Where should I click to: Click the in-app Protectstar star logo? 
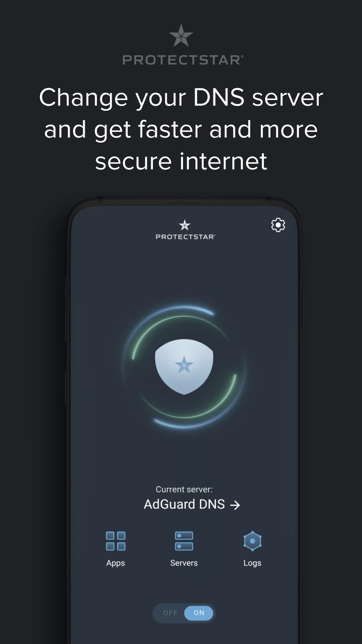pos(185,225)
